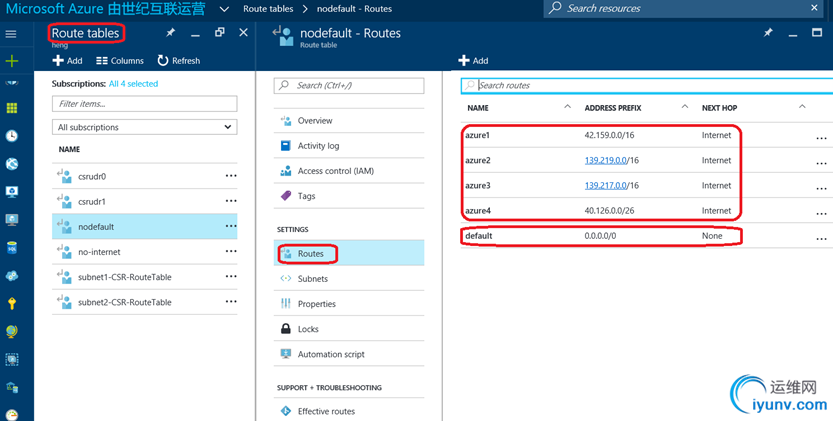Select the csrudr0 route table
The width and height of the screenshot is (833, 421).
pos(144,176)
